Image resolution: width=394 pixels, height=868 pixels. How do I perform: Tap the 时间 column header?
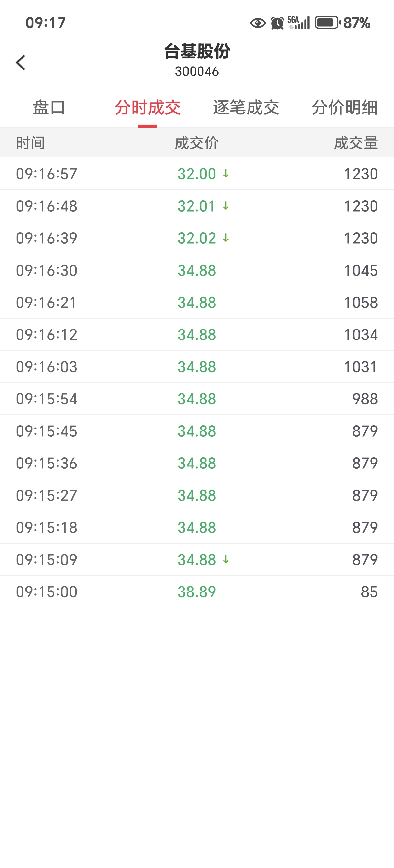(31, 143)
